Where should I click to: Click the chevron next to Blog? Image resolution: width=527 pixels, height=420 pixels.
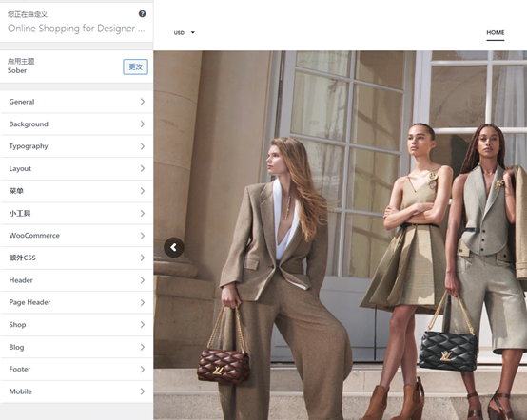tap(143, 347)
